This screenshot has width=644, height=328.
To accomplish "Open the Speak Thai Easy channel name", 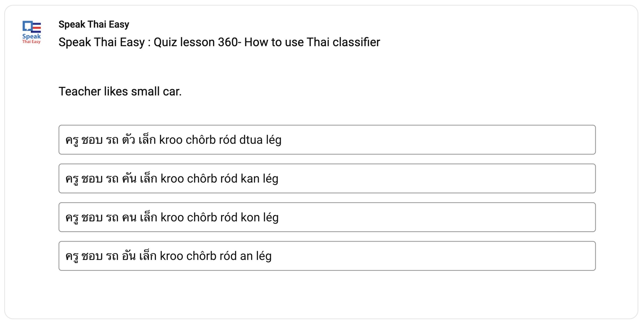I will 94,24.
